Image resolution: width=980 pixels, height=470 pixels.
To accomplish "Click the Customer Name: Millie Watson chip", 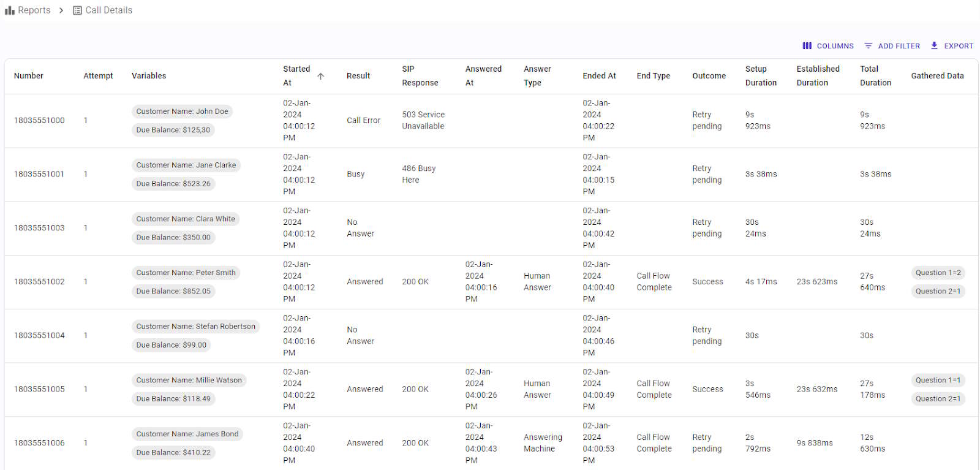I will pos(189,381).
